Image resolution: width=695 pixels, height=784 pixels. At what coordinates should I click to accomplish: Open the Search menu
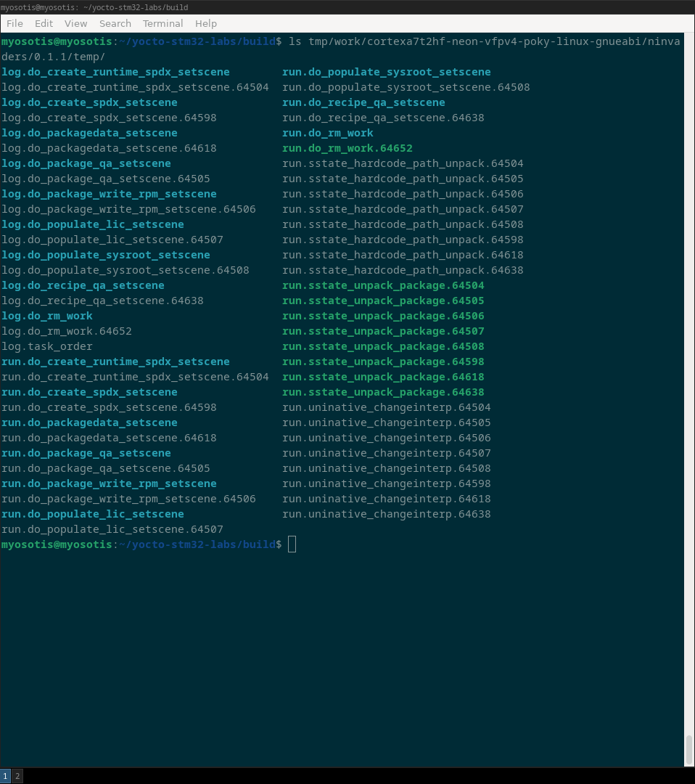coord(115,23)
